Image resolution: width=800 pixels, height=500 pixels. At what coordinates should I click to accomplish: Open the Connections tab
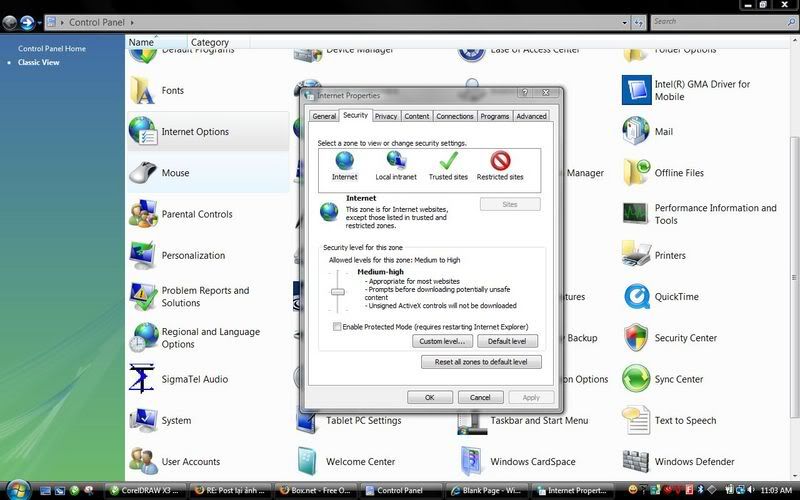[455, 116]
